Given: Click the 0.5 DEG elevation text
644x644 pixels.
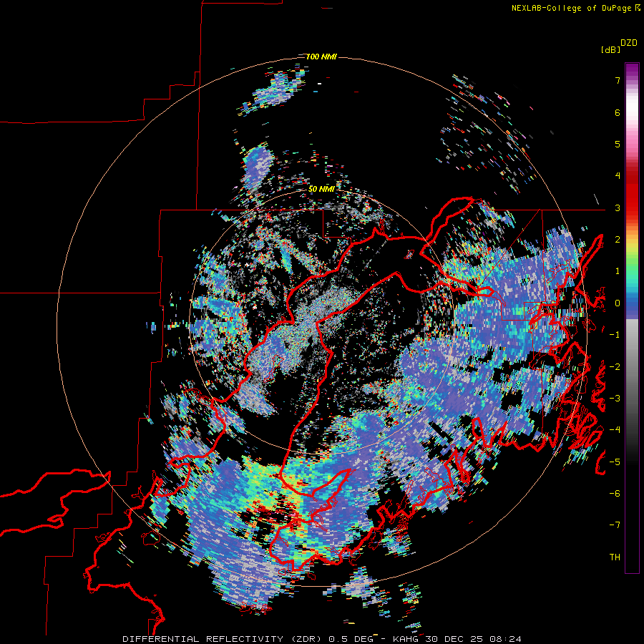Looking at the screenshot, I should click(351, 639).
